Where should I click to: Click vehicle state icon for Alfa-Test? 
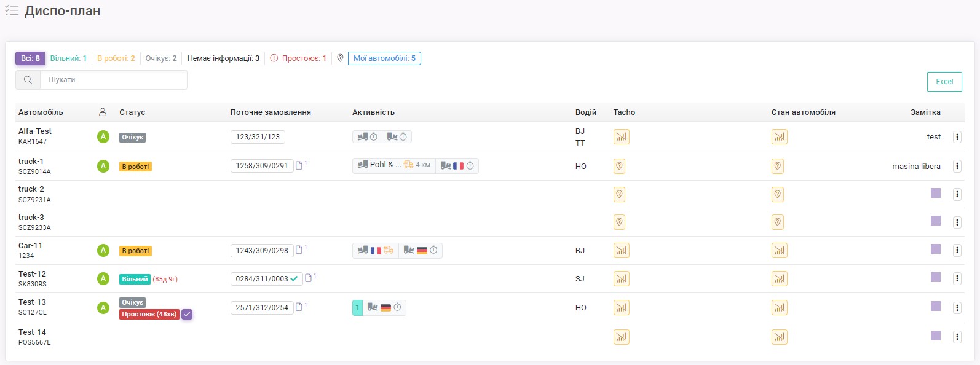(779, 137)
